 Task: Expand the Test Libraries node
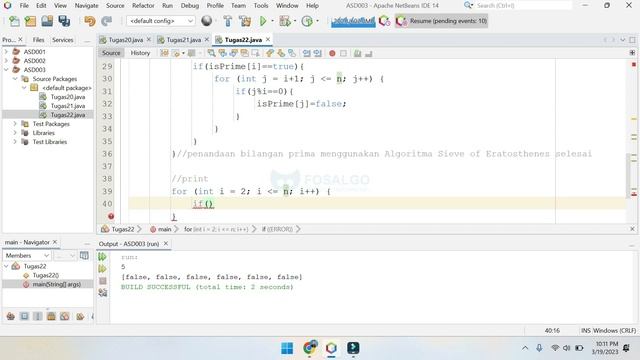[x=16, y=142]
